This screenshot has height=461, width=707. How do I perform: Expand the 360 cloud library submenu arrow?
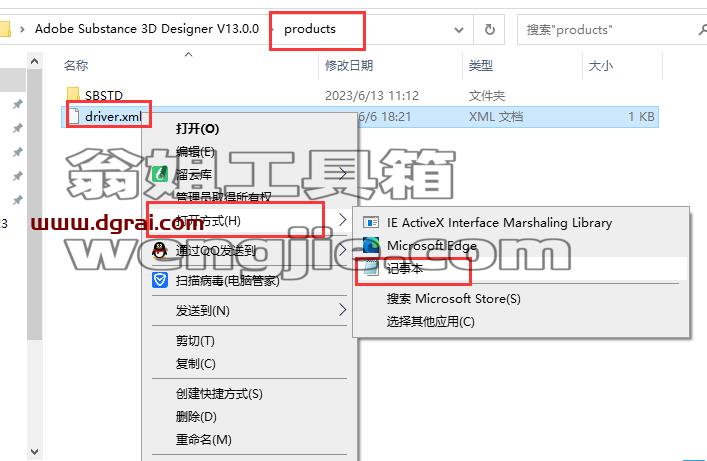[342, 174]
